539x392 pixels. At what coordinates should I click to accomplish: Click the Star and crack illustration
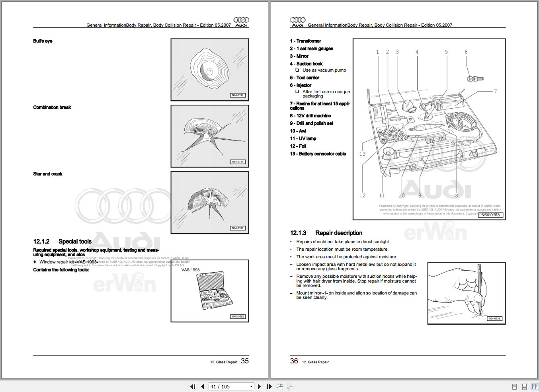210,203
